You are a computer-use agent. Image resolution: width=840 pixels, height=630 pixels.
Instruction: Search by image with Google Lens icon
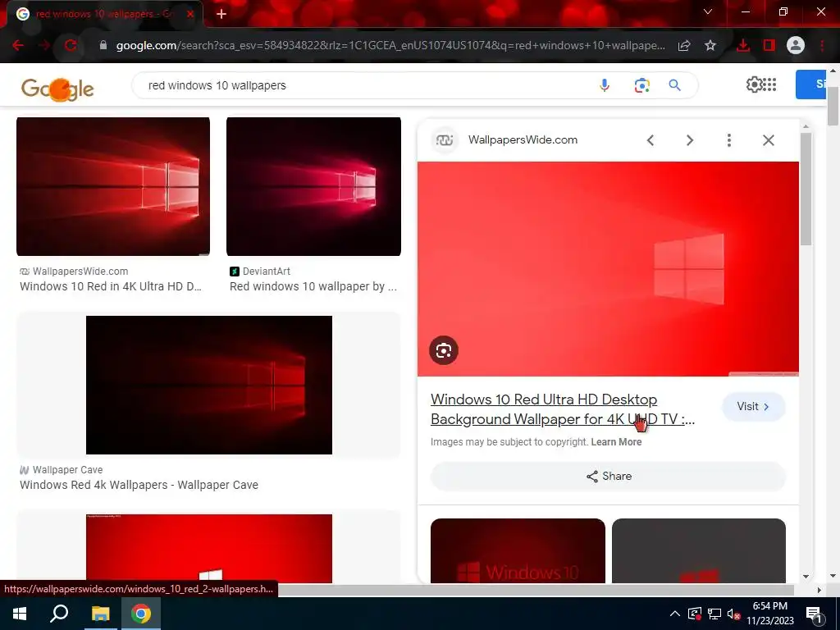641,85
